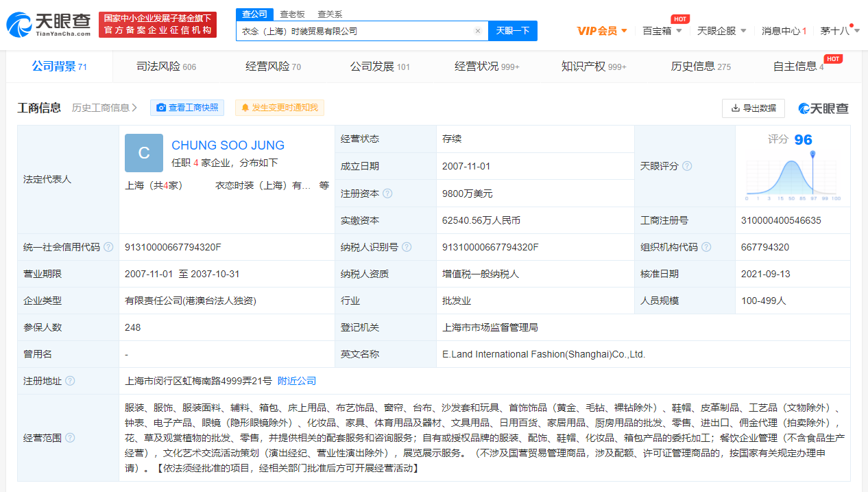Switch to the 查关系 search tab
The image size is (868, 492).
pyautogui.click(x=330, y=14)
